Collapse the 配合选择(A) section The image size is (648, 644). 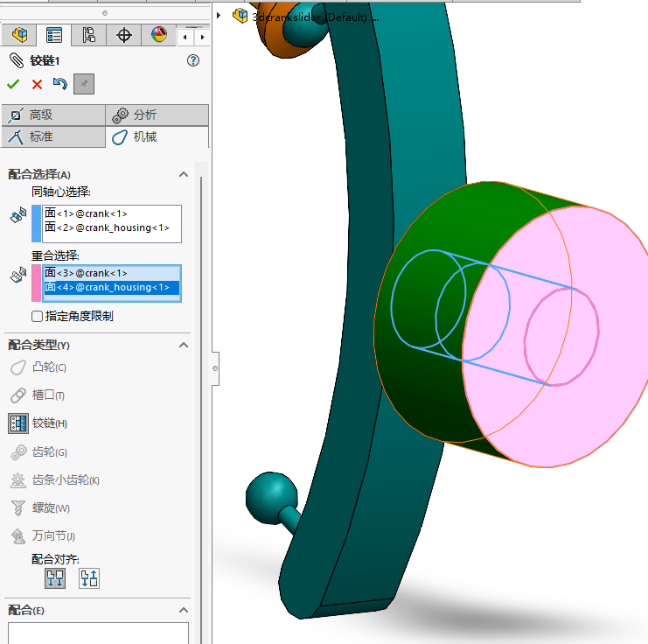tap(184, 174)
